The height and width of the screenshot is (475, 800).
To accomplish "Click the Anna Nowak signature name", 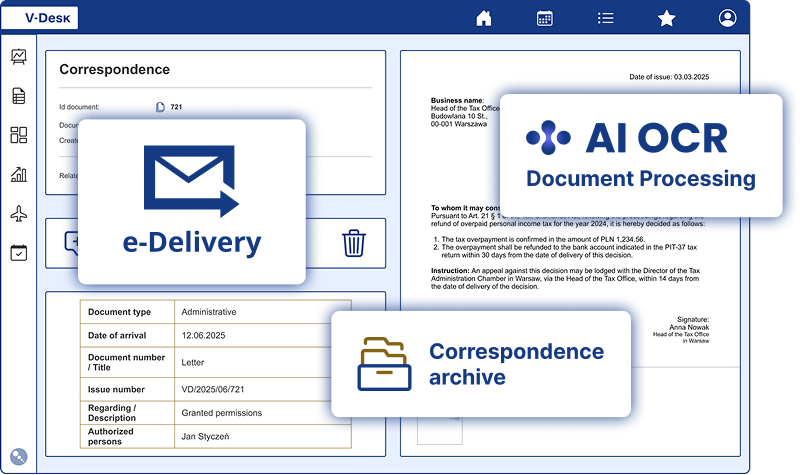I will (x=689, y=327).
